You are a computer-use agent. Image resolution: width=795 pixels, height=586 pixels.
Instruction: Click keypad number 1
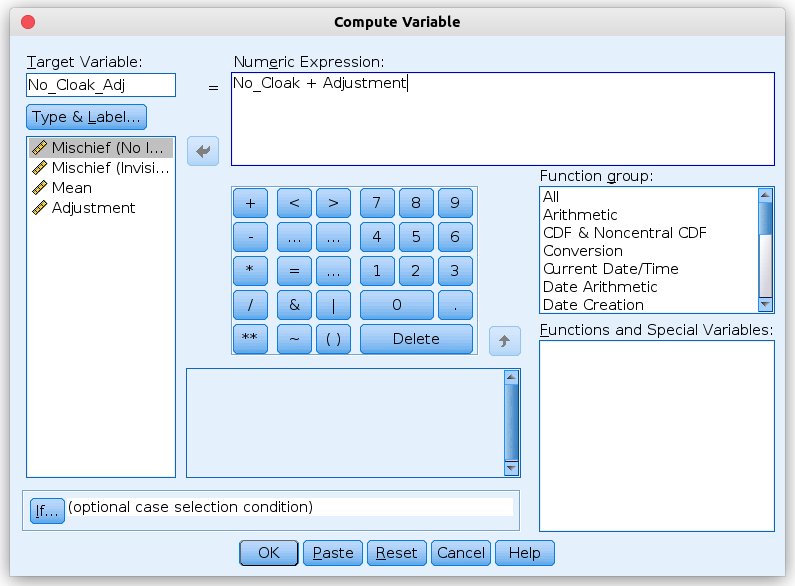377,271
